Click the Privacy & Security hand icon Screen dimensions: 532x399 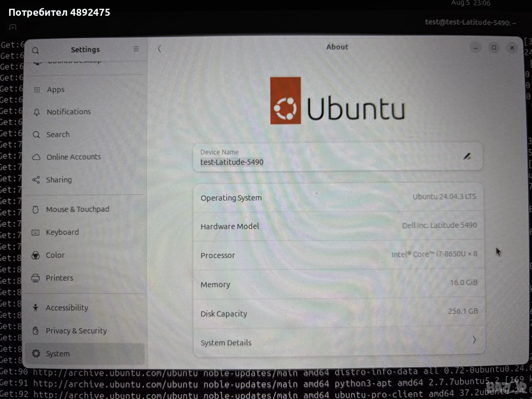point(35,331)
